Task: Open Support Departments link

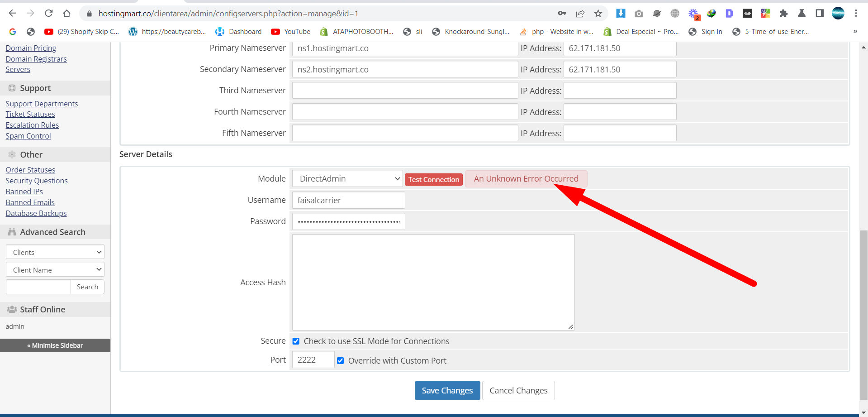Action: tap(42, 104)
